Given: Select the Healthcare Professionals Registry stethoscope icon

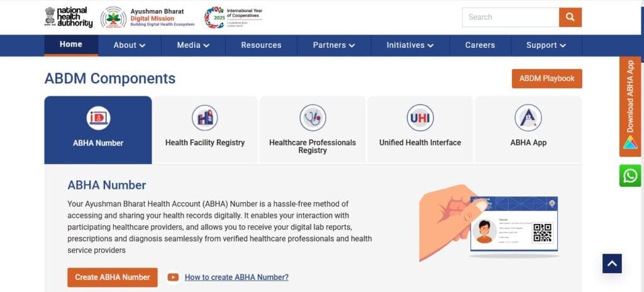Looking at the screenshot, I should [313, 118].
